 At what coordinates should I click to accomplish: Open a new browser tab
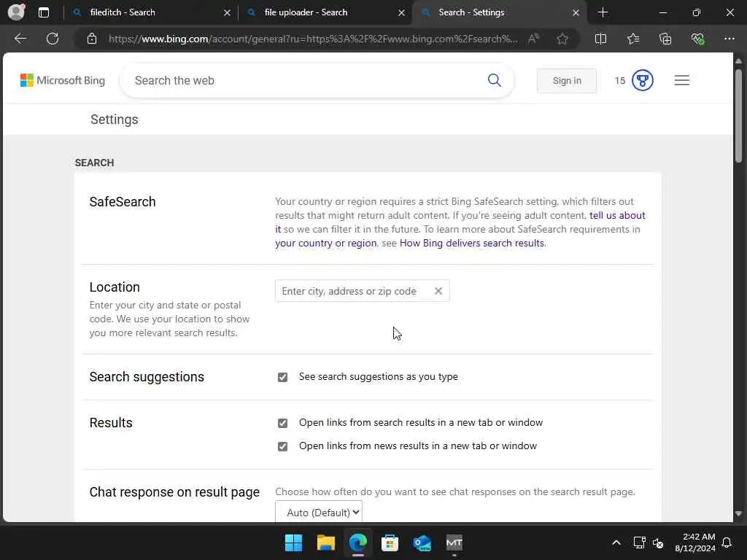point(603,12)
